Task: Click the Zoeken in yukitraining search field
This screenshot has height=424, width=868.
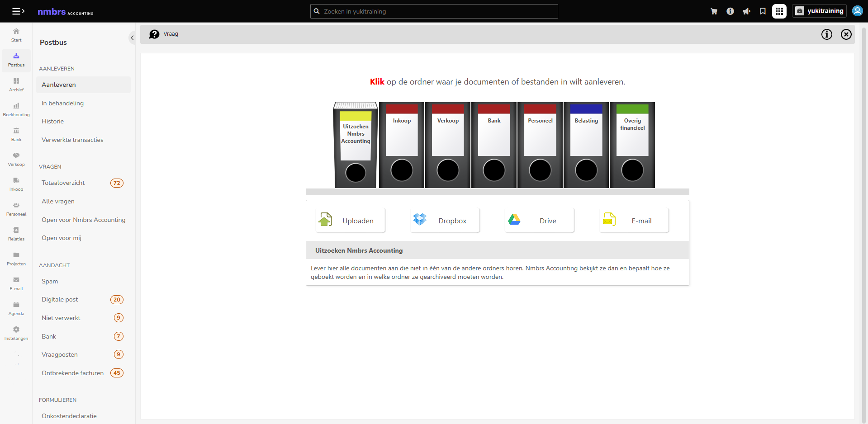Action: click(434, 11)
